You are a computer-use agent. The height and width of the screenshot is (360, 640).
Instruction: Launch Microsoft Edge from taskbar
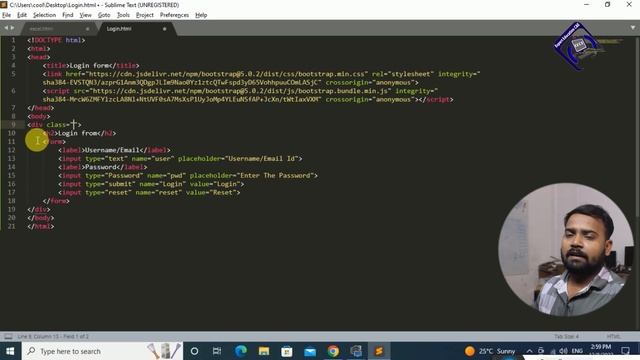coord(240,351)
